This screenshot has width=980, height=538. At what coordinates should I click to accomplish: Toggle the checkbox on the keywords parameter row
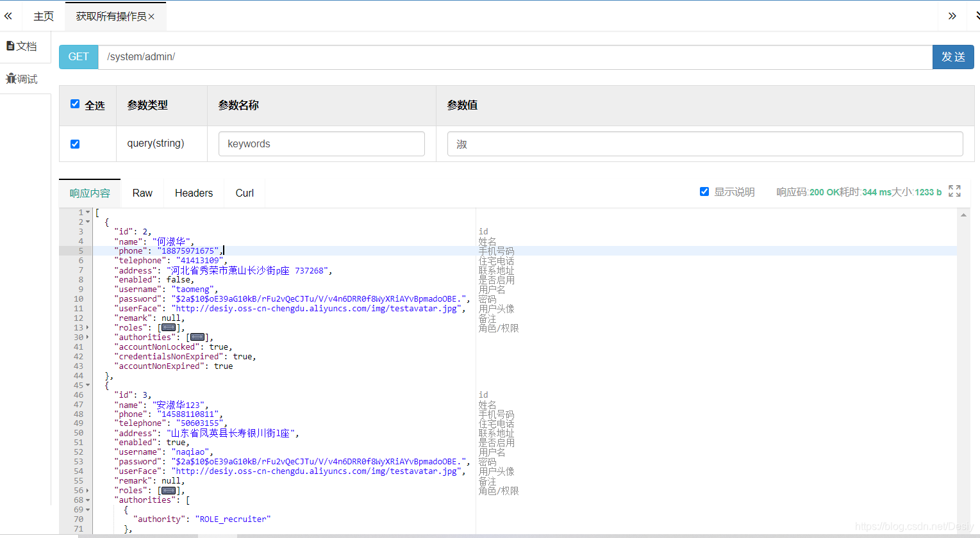(75, 143)
